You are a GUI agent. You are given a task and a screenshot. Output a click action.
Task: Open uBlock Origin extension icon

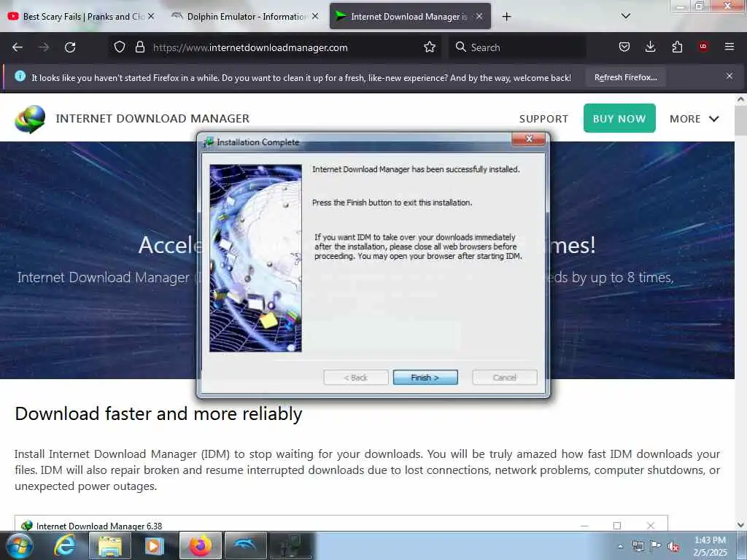click(703, 47)
